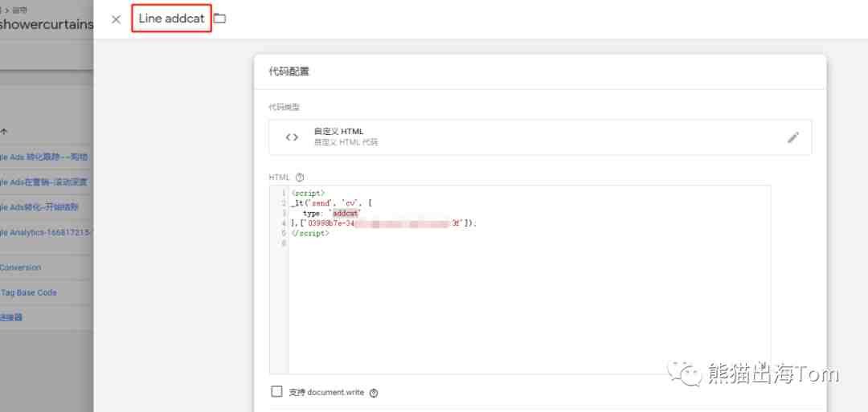Click the showercurtains container name in background

click(47, 24)
